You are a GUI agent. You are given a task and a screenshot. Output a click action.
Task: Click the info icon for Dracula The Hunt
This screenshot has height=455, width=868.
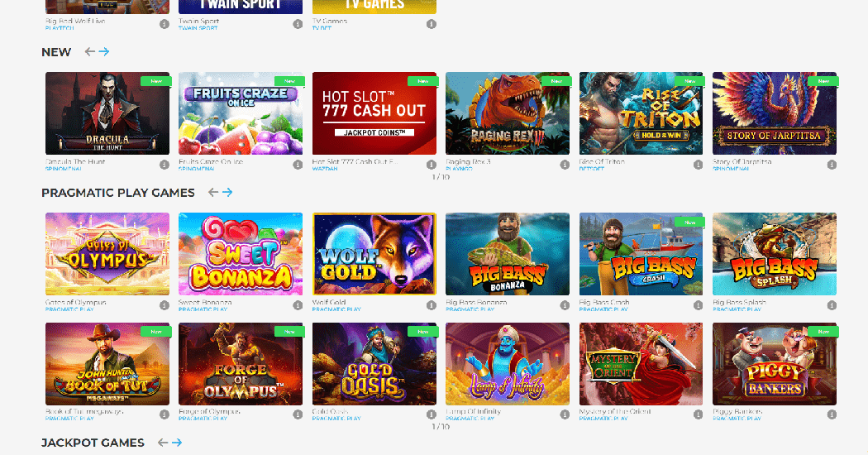pos(164,165)
